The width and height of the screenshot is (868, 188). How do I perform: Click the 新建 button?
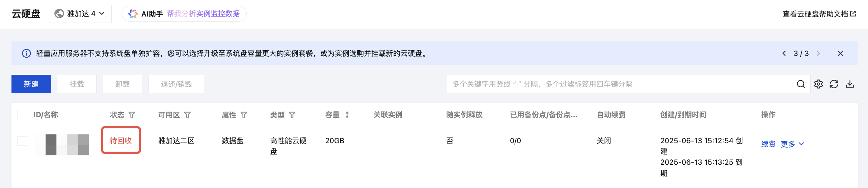tap(31, 84)
